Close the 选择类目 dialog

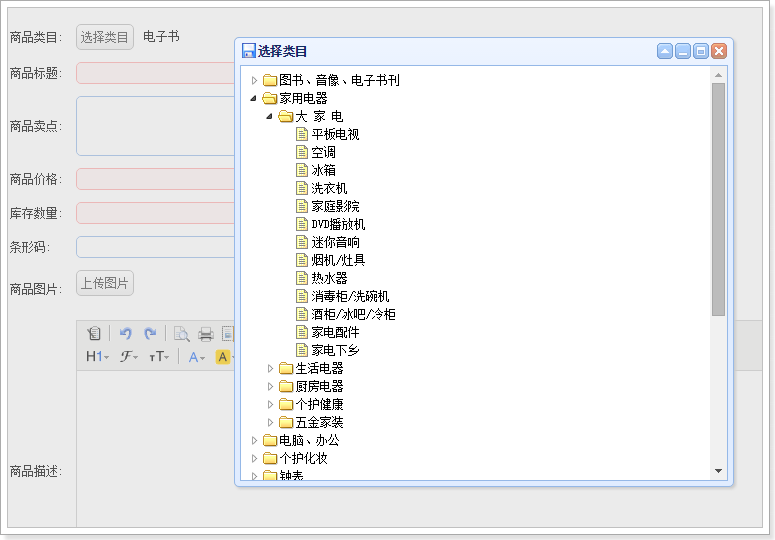[719, 51]
